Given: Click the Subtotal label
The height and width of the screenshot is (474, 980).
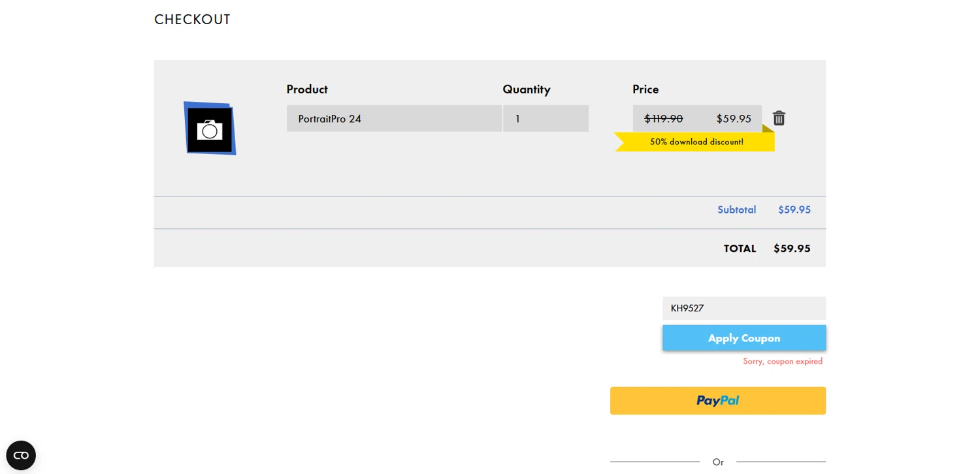Looking at the screenshot, I should [736, 210].
